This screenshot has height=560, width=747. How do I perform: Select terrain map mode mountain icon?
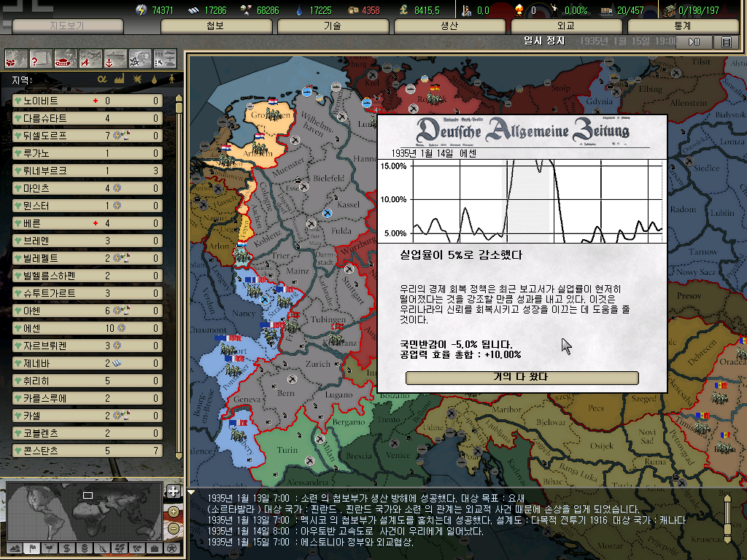click(15, 548)
